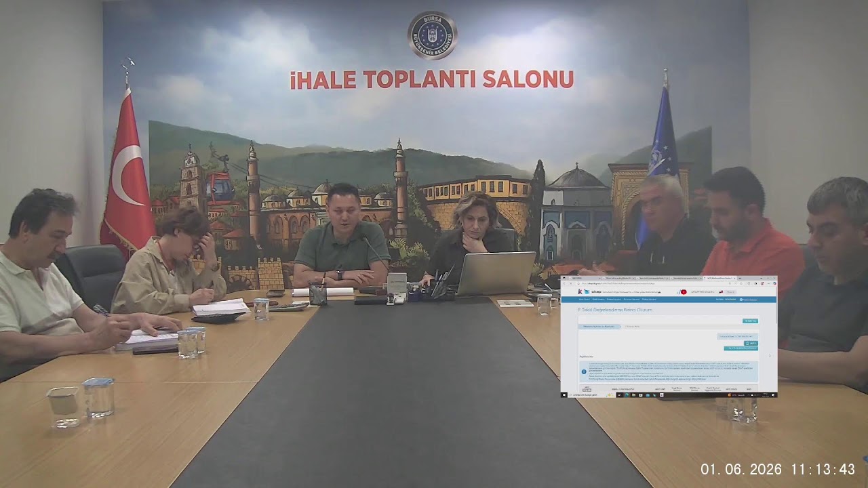Click the wide green button below the document-icon button

coord(741,348)
